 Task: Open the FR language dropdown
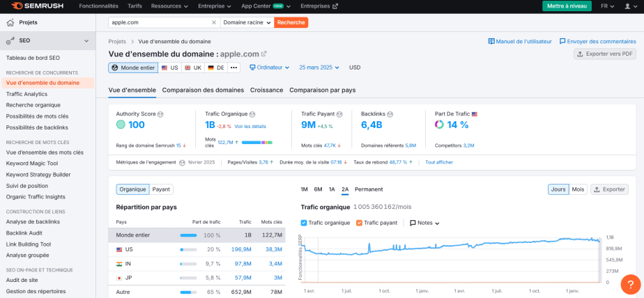click(x=608, y=6)
